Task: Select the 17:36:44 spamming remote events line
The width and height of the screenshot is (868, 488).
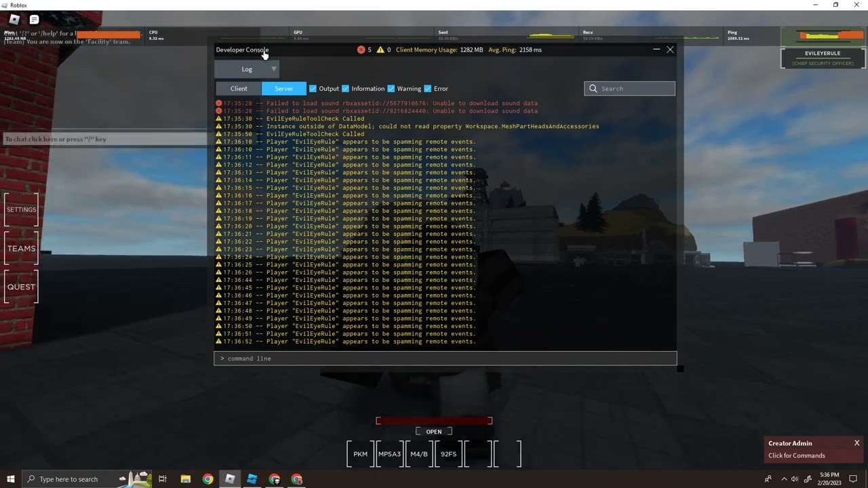Action: click(x=346, y=280)
